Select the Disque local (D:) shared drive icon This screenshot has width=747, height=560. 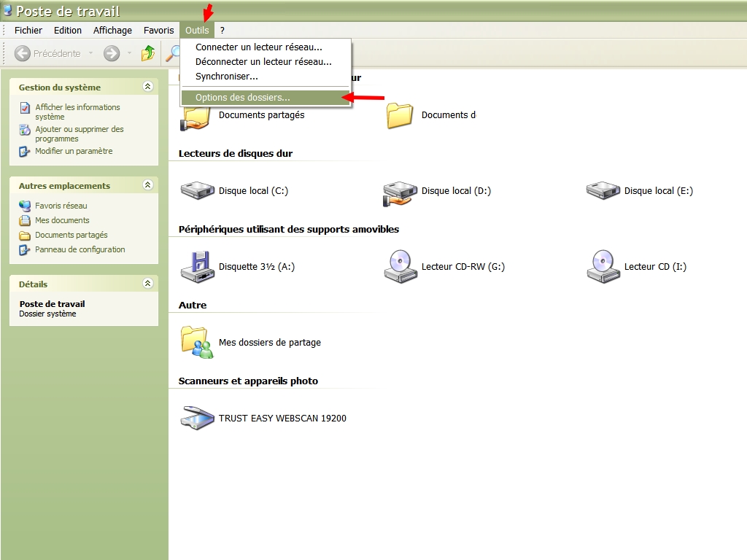400,192
